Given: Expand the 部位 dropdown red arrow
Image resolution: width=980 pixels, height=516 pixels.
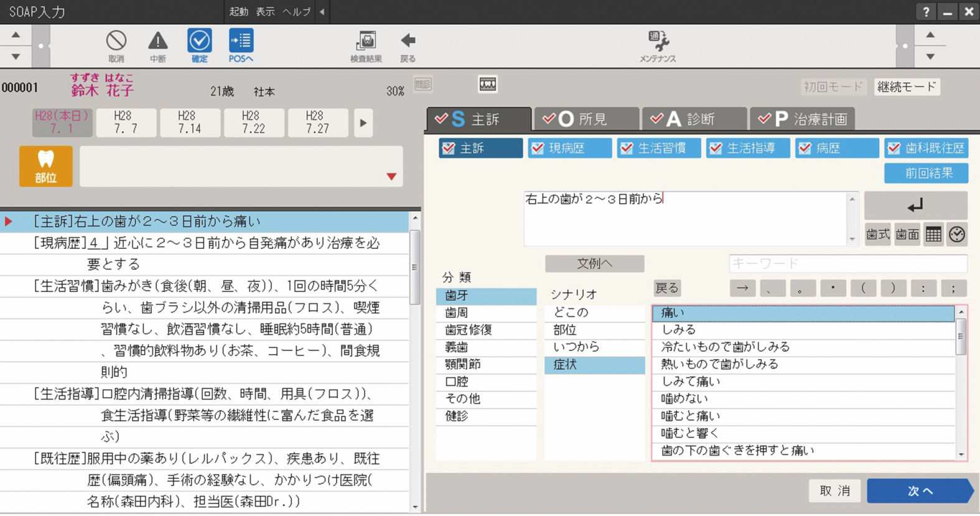Looking at the screenshot, I should (391, 177).
